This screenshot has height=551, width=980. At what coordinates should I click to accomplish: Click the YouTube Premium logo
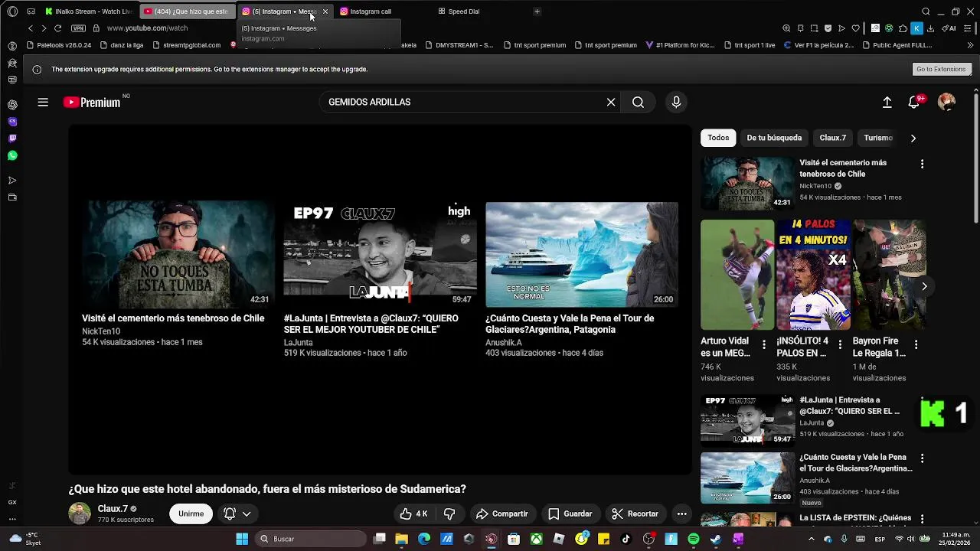pyautogui.click(x=92, y=103)
